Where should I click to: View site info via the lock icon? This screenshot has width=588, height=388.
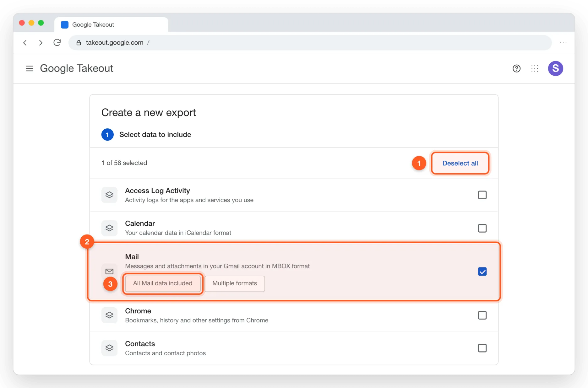[x=79, y=43]
